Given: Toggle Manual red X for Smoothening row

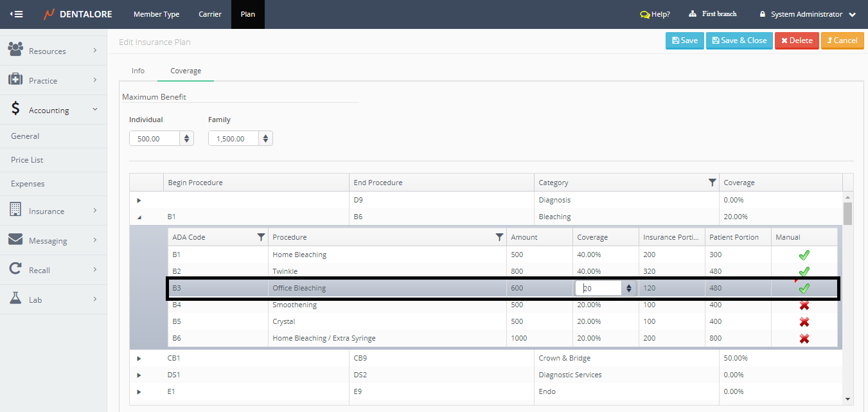Looking at the screenshot, I should pos(804,305).
